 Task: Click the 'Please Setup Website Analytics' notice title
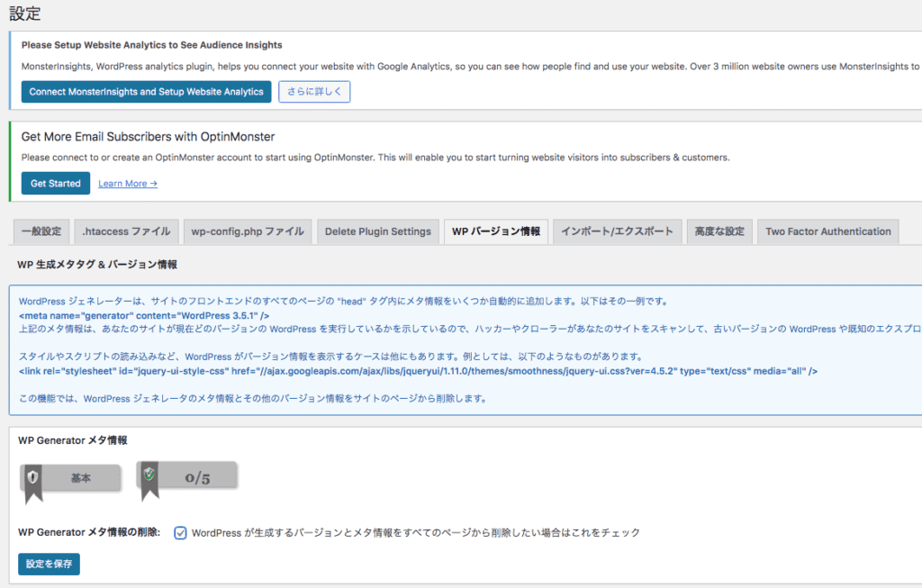tap(151, 45)
